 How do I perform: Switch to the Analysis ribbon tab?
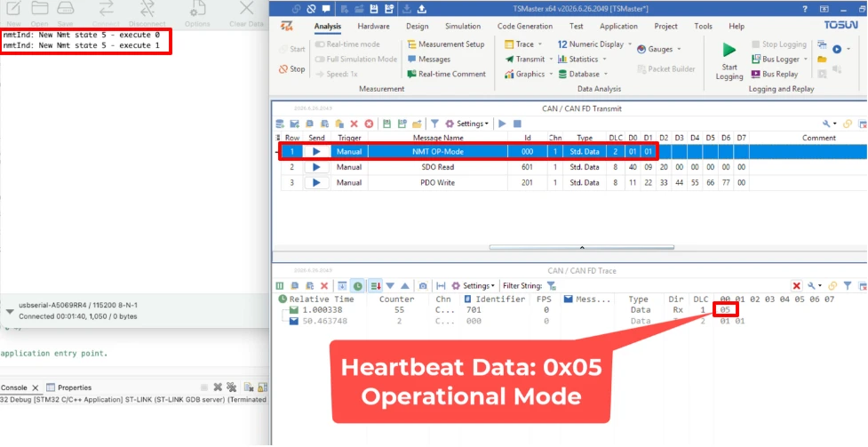(x=328, y=26)
